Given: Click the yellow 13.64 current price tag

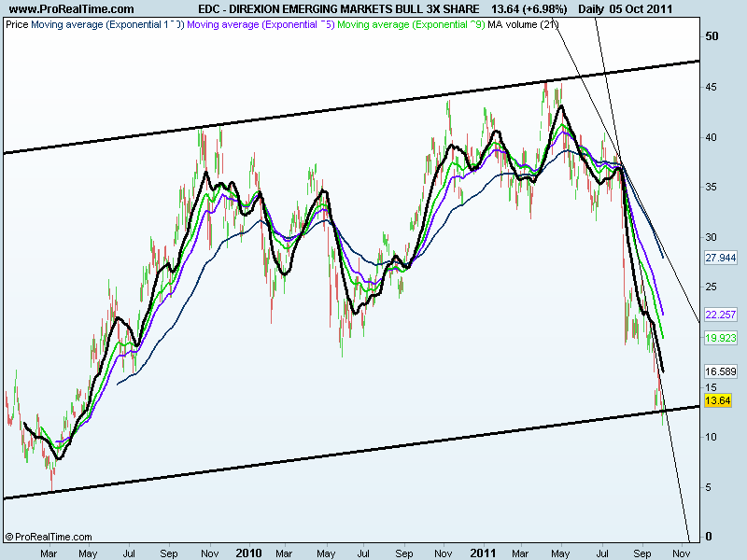Looking at the screenshot, I should coord(718,400).
